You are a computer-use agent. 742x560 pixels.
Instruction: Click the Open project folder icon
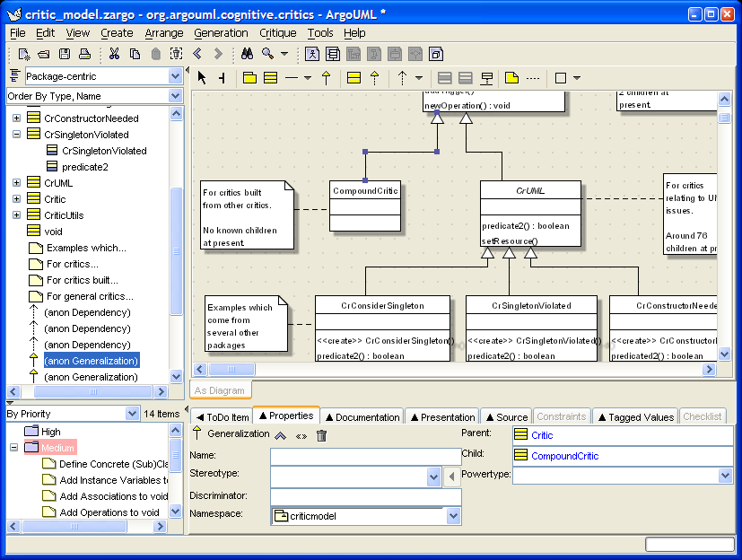point(44,55)
